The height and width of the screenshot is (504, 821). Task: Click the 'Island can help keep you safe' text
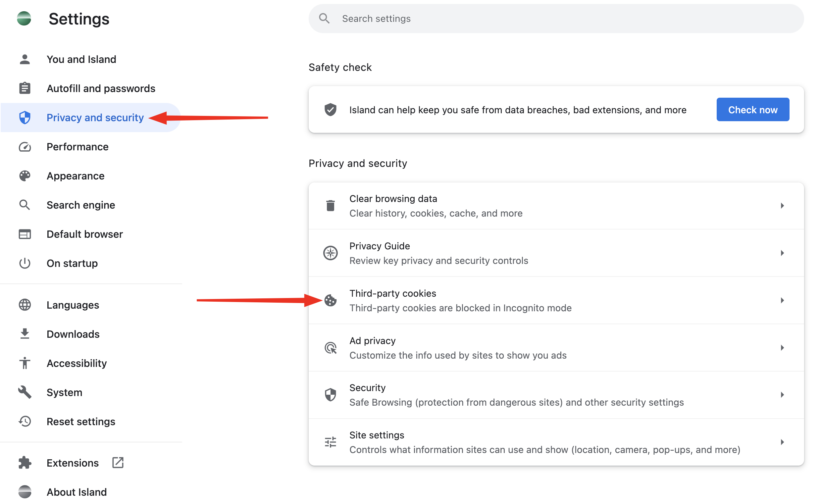pyautogui.click(x=518, y=110)
